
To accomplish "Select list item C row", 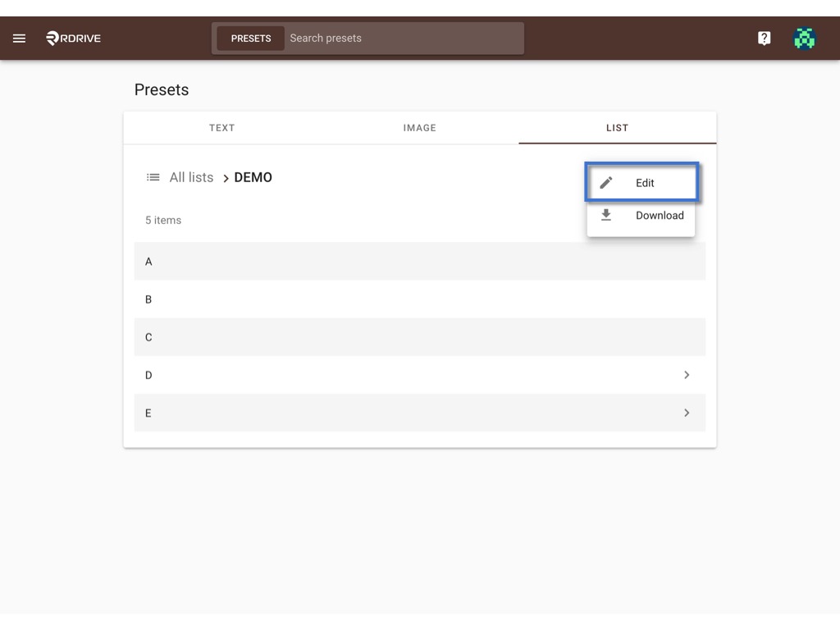I will (419, 337).
